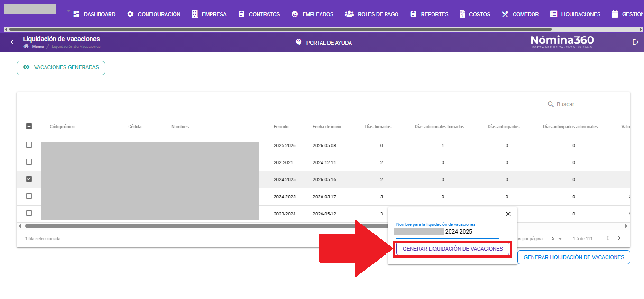644x299 pixels.
Task: Click the Días anticipados column header
Action: pos(504,127)
